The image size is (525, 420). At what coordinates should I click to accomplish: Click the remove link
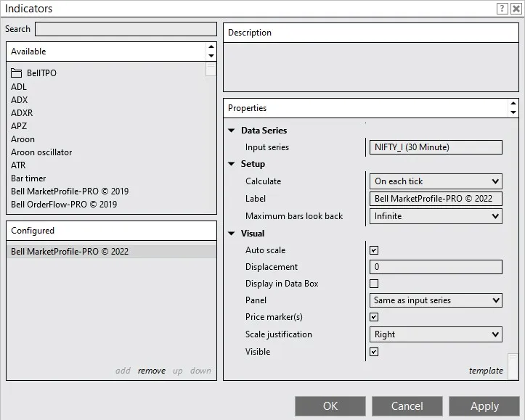152,371
